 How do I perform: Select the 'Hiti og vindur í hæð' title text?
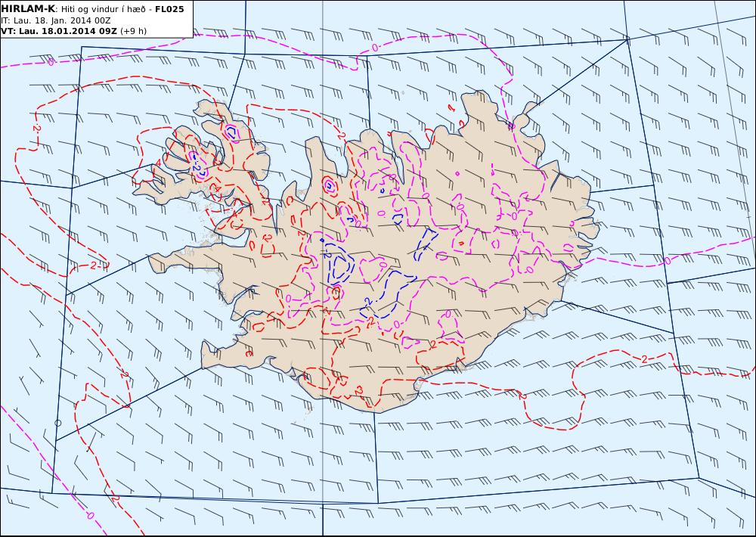pos(103,9)
